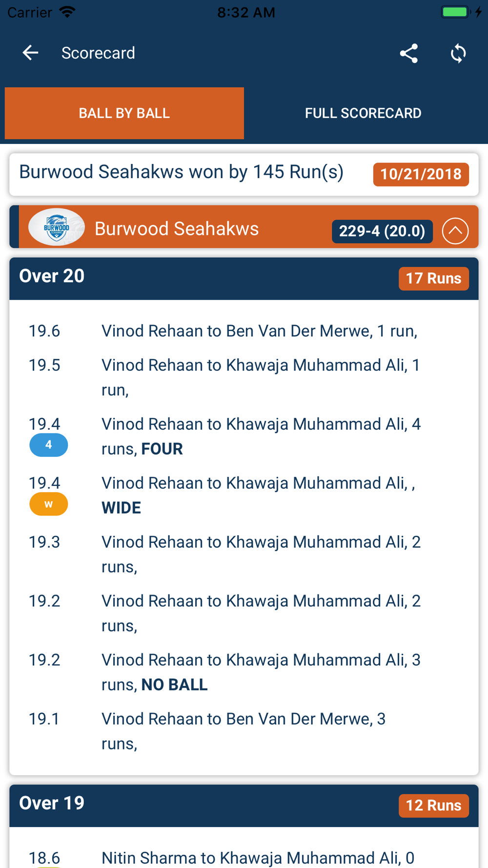Screen dimensions: 488x868
Task: Tap the Burwood Seahakws team name
Action: coord(176,228)
